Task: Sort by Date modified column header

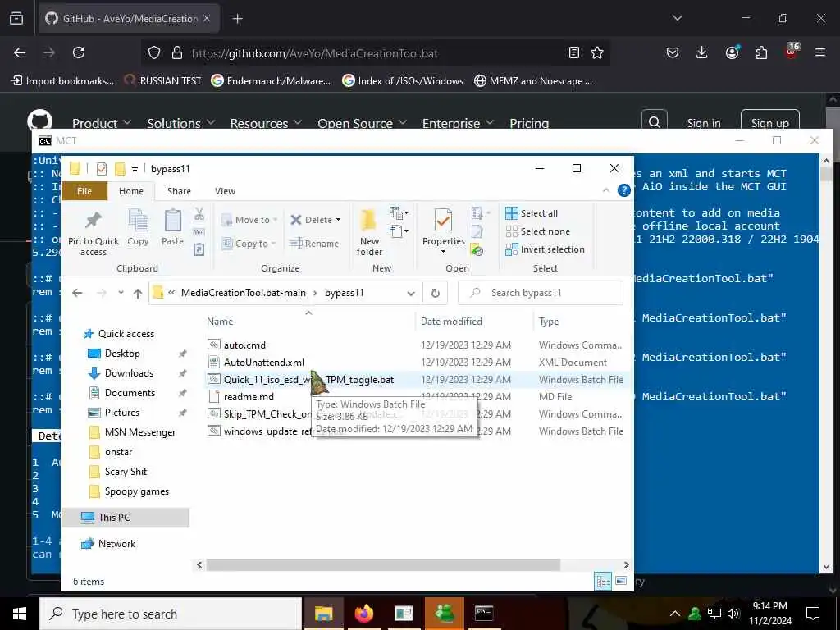Action: pyautogui.click(x=451, y=322)
